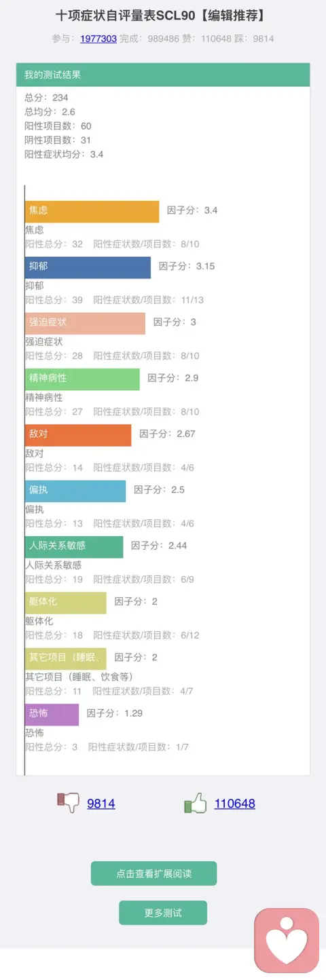Click the purple 恐怖 bar
The image size is (326, 980).
pos(52,715)
